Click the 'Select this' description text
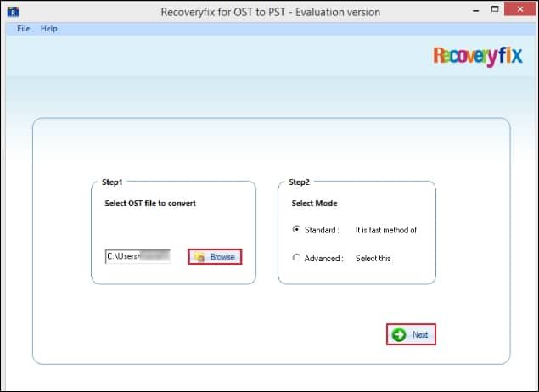This screenshot has height=392, width=539. [x=373, y=259]
